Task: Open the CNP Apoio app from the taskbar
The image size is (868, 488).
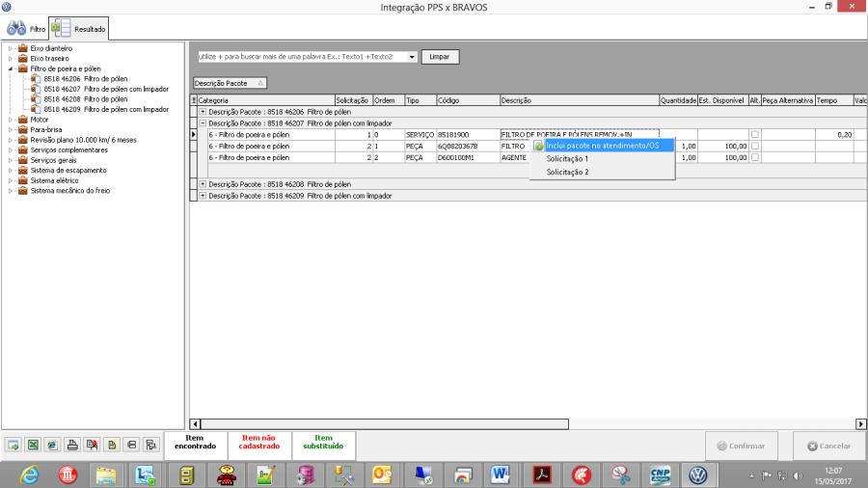Action: (660, 474)
